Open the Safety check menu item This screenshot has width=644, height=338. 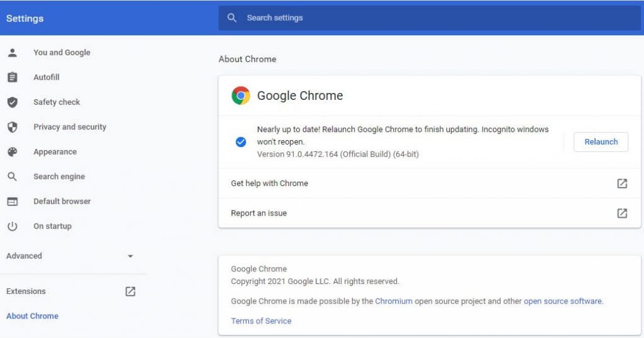tap(57, 102)
